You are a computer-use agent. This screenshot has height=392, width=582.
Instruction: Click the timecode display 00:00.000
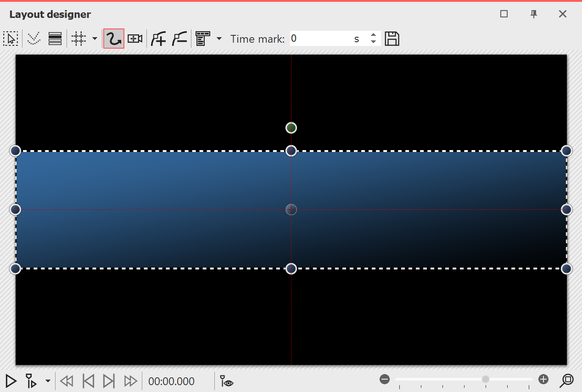tap(172, 381)
